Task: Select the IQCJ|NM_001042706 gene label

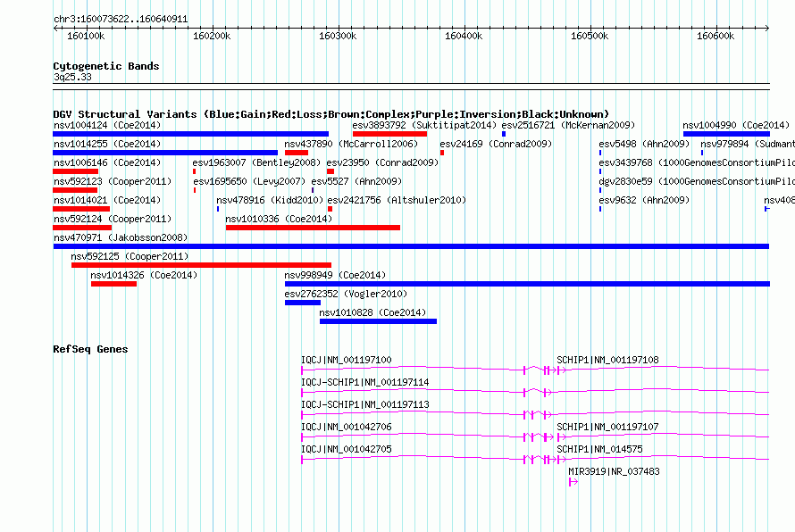Action: [x=347, y=428]
